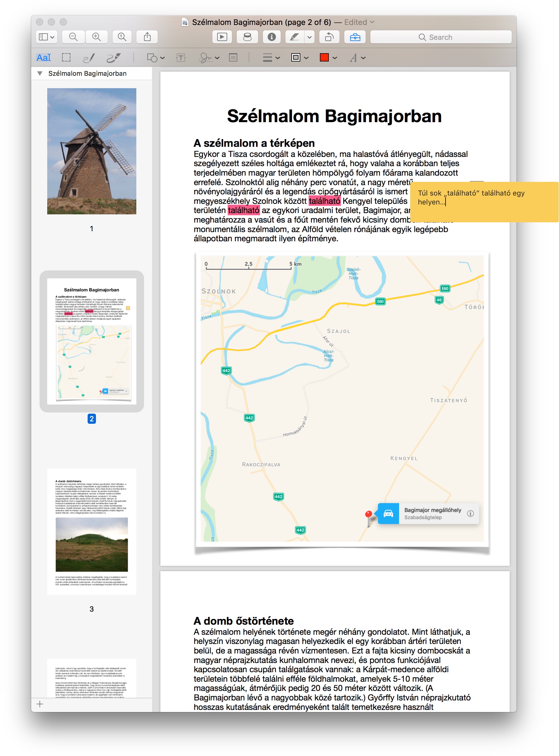Image resolution: width=559 pixels, height=756 pixels.
Task: Open the Inspector info icon
Action: pos(272,37)
